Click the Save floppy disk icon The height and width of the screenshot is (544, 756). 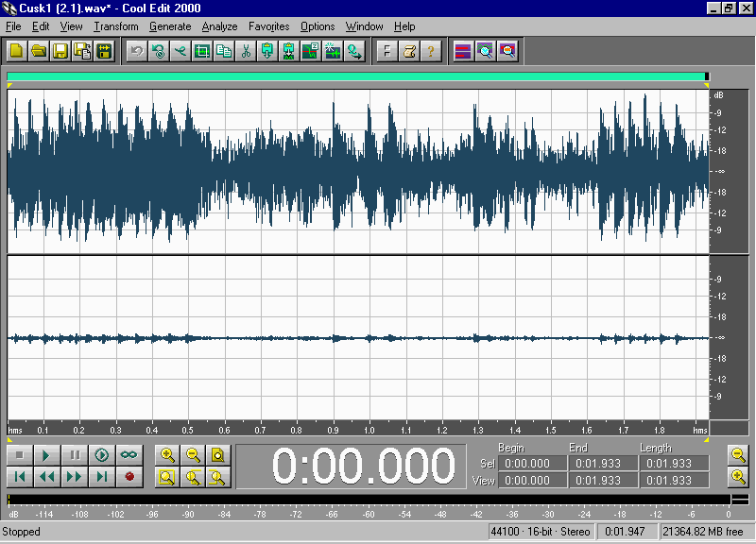coord(60,51)
